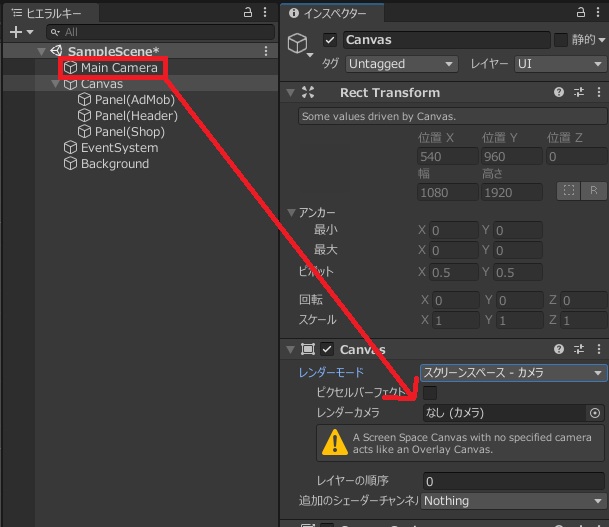The height and width of the screenshot is (527, 609).
Task: Open the Untagged tag dropdown
Action: coord(401,63)
